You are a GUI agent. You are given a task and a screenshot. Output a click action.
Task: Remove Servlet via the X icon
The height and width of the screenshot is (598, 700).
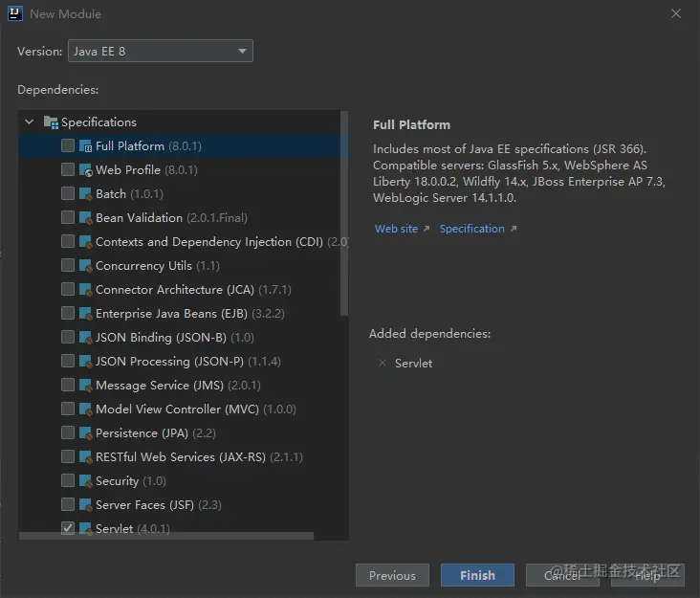[x=383, y=363]
